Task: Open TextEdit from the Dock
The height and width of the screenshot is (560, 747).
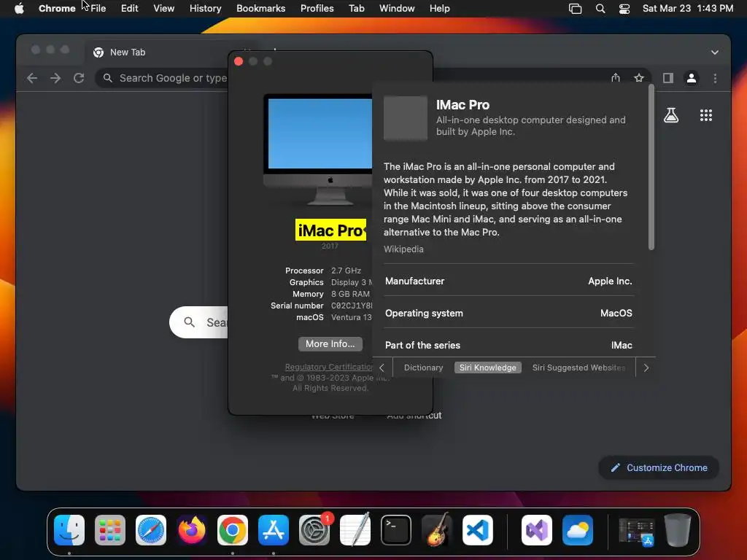Action: (x=355, y=529)
